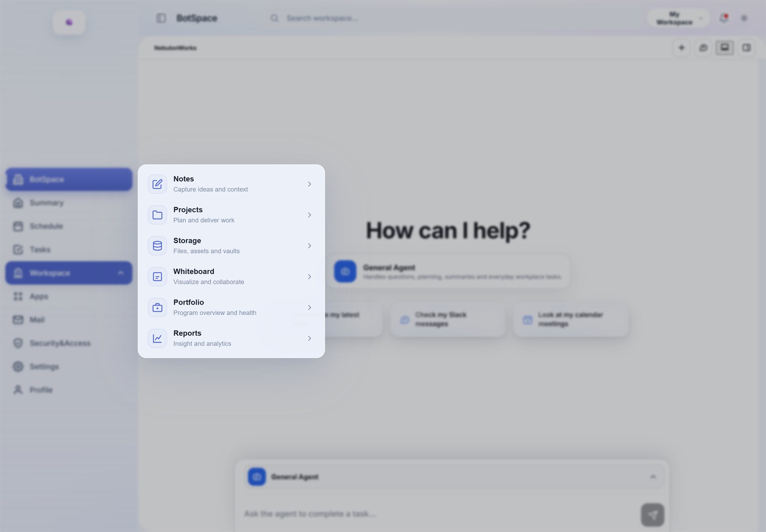Click the send message arrow button

tap(652, 515)
